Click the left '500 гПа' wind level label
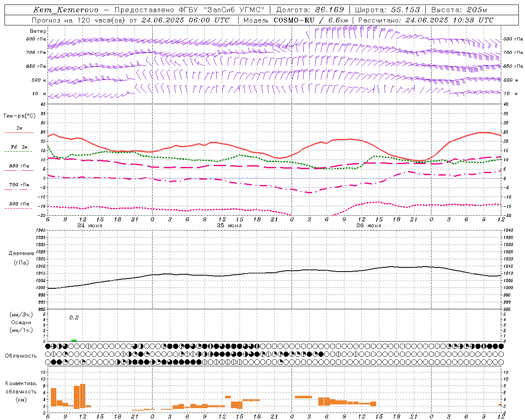 tap(36, 39)
